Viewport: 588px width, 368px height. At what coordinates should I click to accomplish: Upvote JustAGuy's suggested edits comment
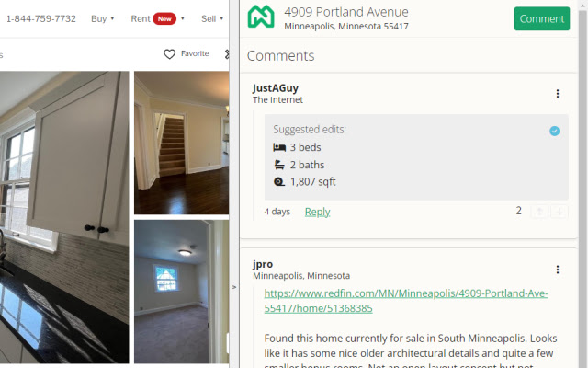[x=539, y=212]
